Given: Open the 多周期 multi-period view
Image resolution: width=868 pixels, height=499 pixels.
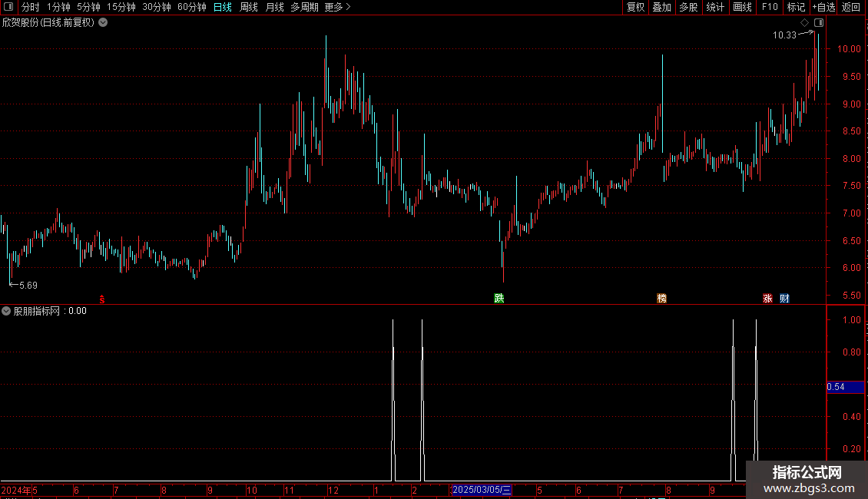Looking at the screenshot, I should [x=304, y=7].
